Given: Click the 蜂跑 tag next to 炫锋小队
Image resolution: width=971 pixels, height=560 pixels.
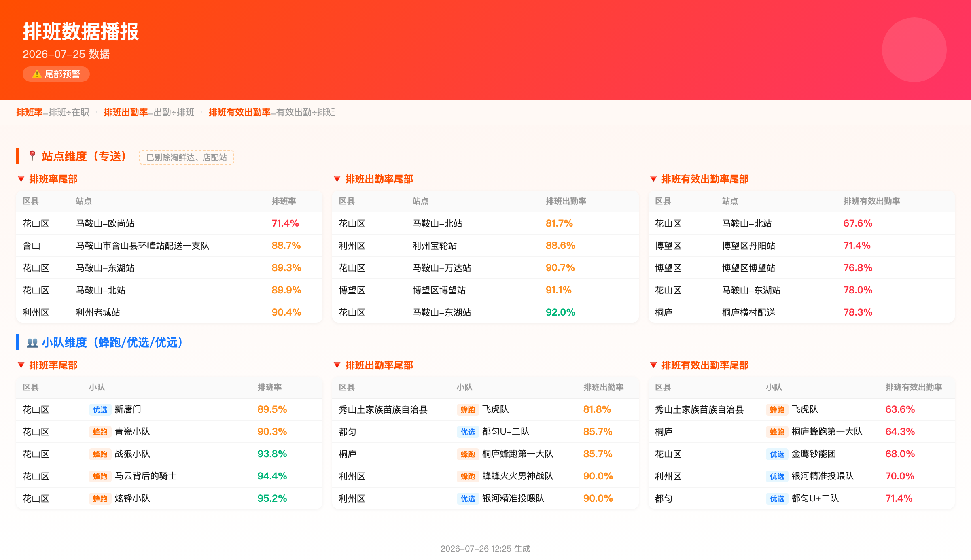Looking at the screenshot, I should click(x=100, y=498).
